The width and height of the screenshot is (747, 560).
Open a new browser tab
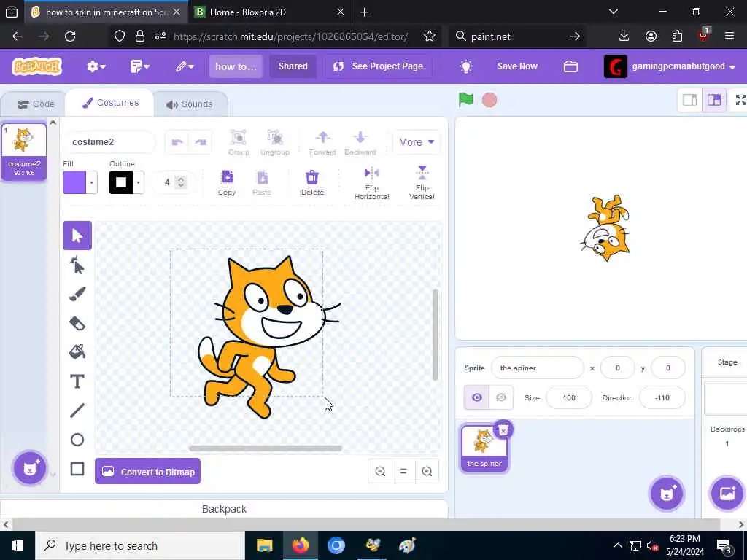pyautogui.click(x=365, y=12)
